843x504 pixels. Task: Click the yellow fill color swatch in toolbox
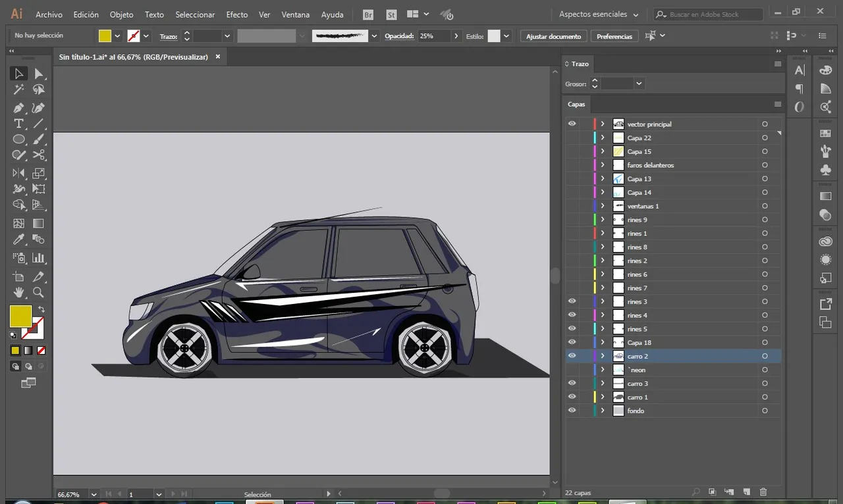(20, 316)
